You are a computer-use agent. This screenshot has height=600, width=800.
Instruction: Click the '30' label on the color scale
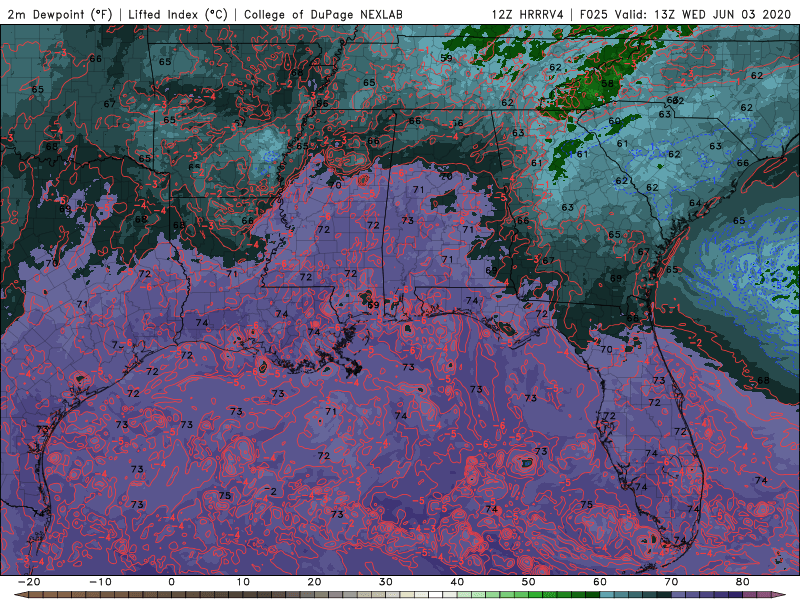[386, 582]
